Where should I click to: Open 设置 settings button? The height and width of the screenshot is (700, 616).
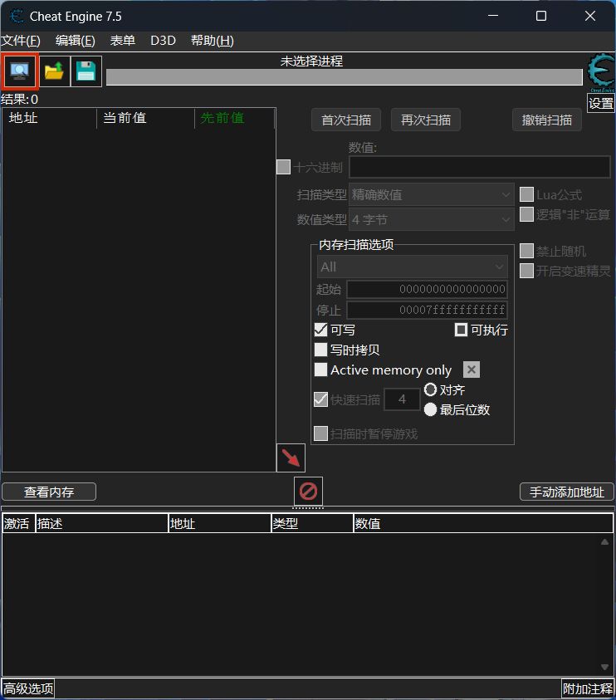tap(601, 103)
